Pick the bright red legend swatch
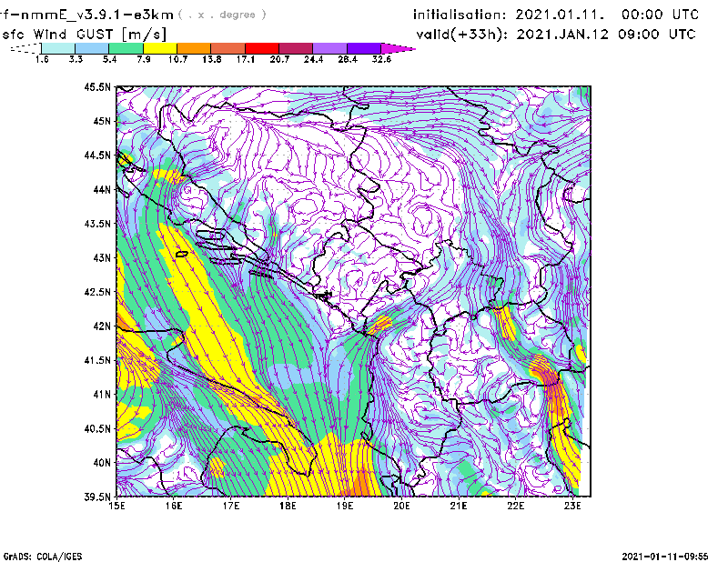 [x=262, y=48]
